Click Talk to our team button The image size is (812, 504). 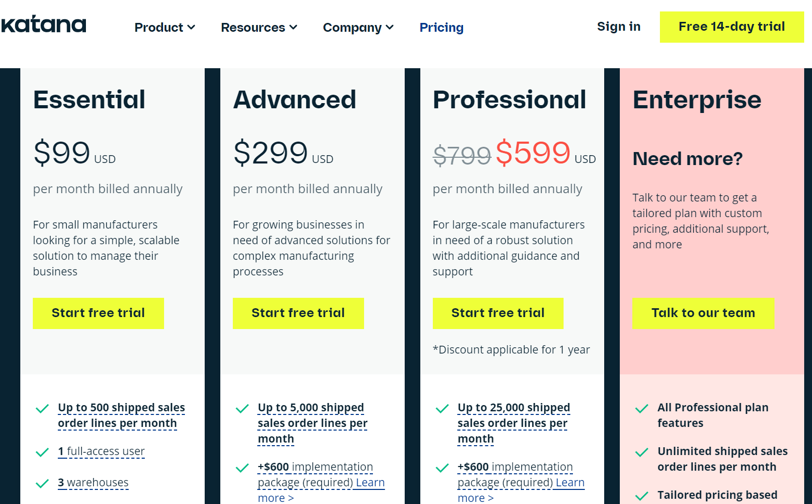tap(703, 313)
